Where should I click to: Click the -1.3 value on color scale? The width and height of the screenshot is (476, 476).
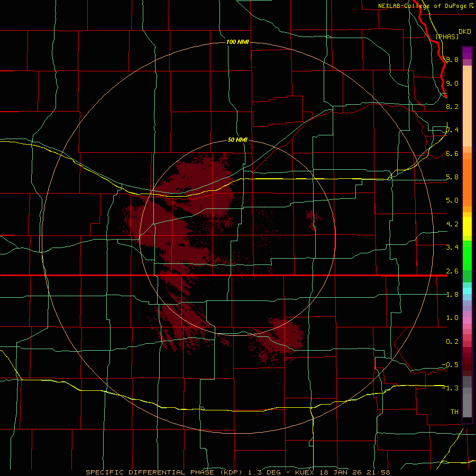click(450, 388)
